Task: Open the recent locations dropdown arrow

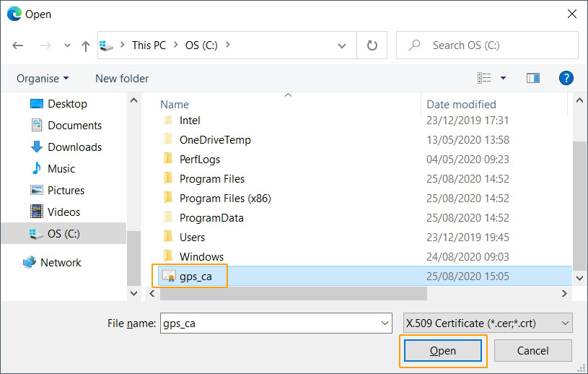Action: coord(67,45)
